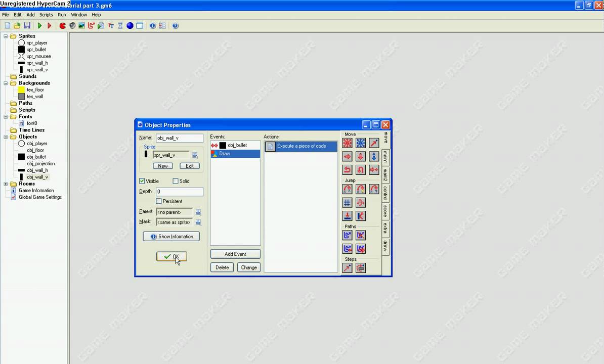604x364 pixels.
Task: Add a script from the toolbar
Action: click(101, 26)
